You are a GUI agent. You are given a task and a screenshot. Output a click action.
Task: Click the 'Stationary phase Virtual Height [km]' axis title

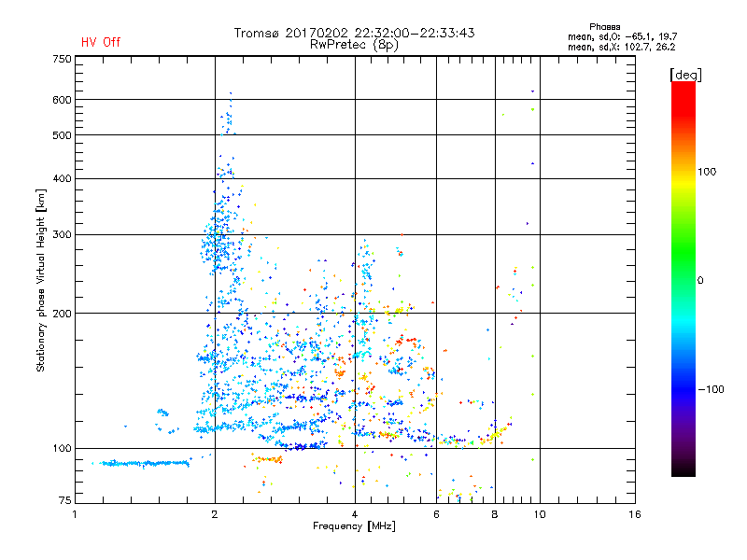point(41,280)
